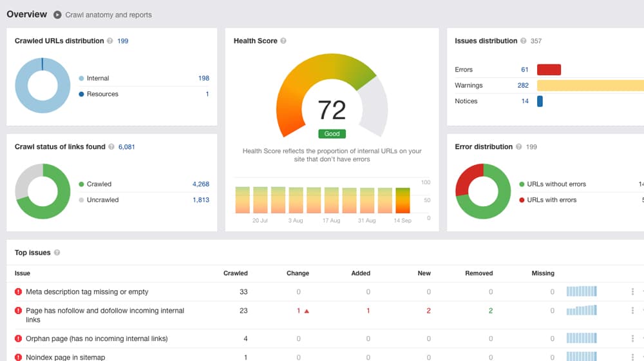Sort the table by Issue column
The width and height of the screenshot is (644, 361).
(x=22, y=273)
